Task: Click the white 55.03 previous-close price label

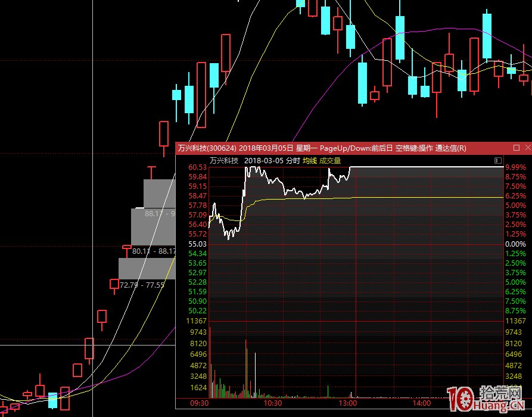Action: [x=198, y=244]
